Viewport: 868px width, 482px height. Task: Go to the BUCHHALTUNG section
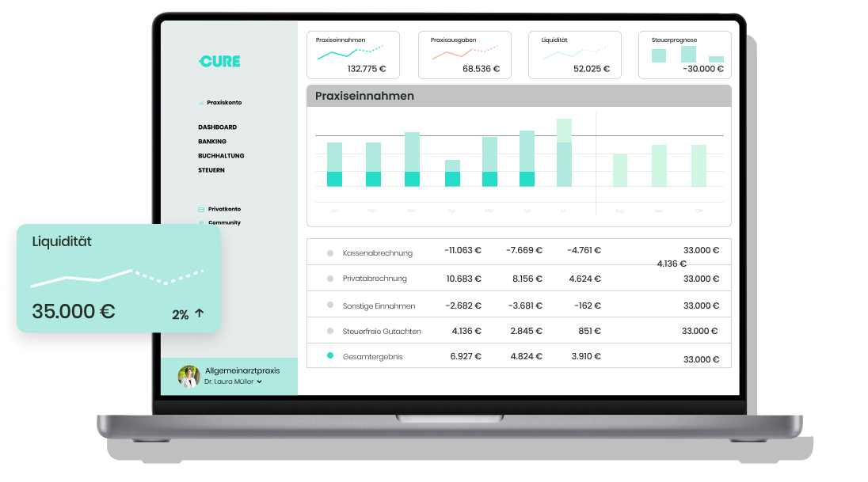[221, 156]
